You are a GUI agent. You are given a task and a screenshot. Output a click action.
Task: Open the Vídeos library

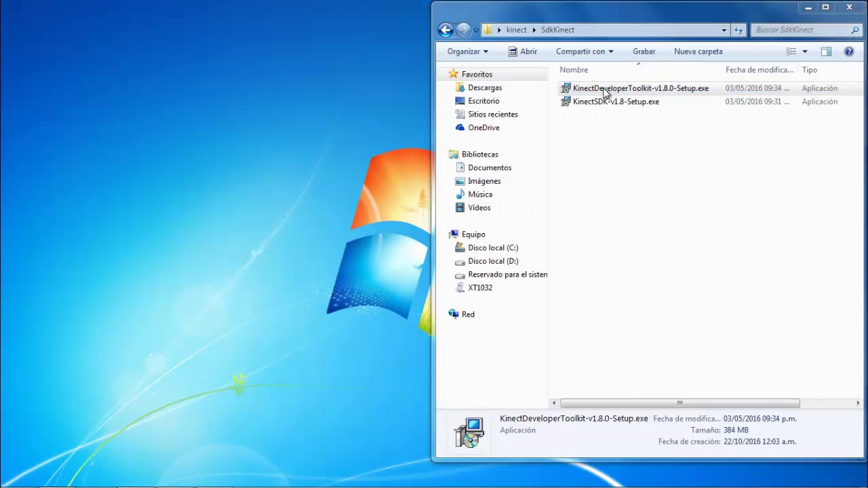tap(479, 207)
